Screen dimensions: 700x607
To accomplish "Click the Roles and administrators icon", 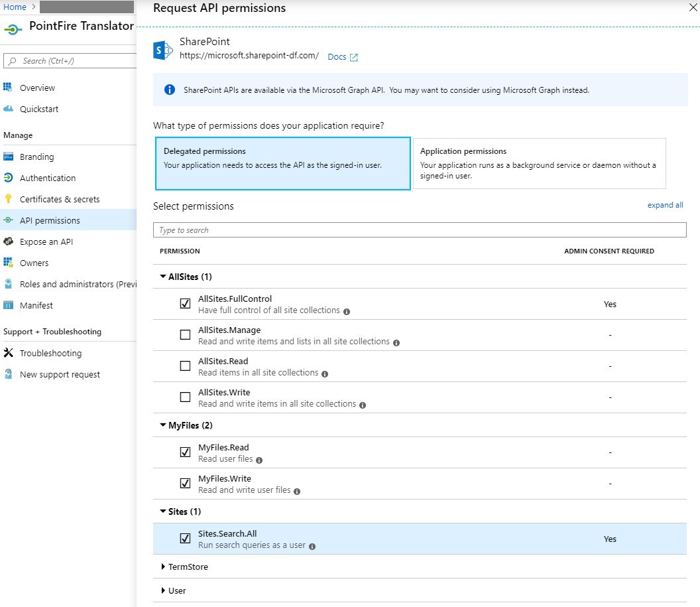I will click(x=8, y=284).
